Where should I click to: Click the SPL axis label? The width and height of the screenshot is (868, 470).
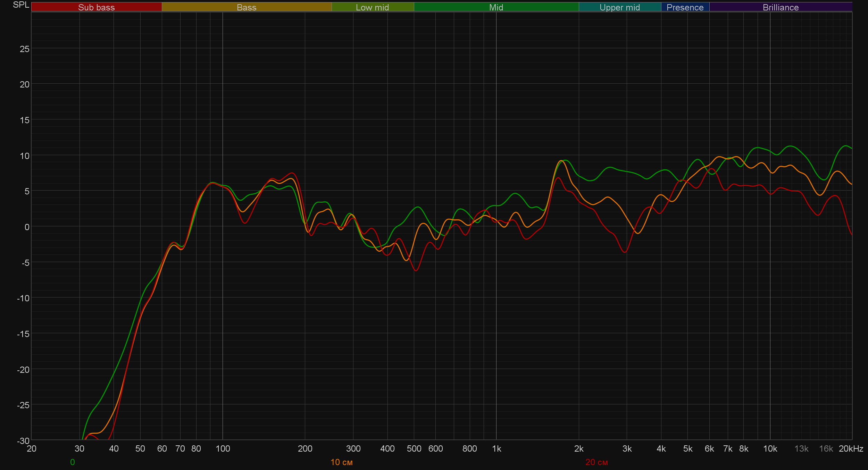[x=21, y=5]
